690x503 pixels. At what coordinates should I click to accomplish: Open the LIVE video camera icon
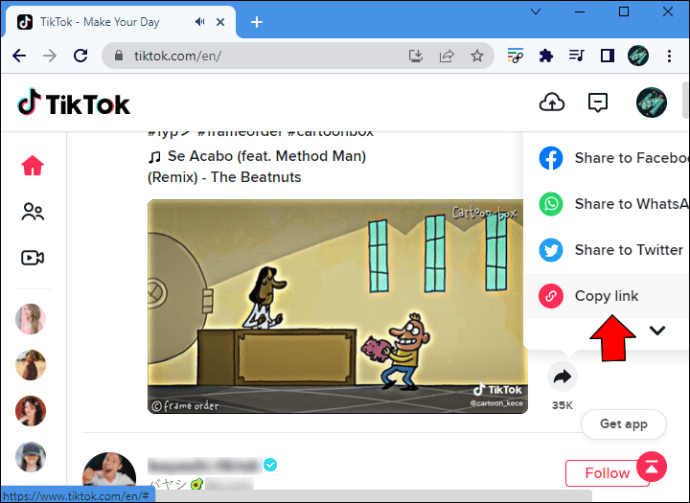(x=33, y=258)
